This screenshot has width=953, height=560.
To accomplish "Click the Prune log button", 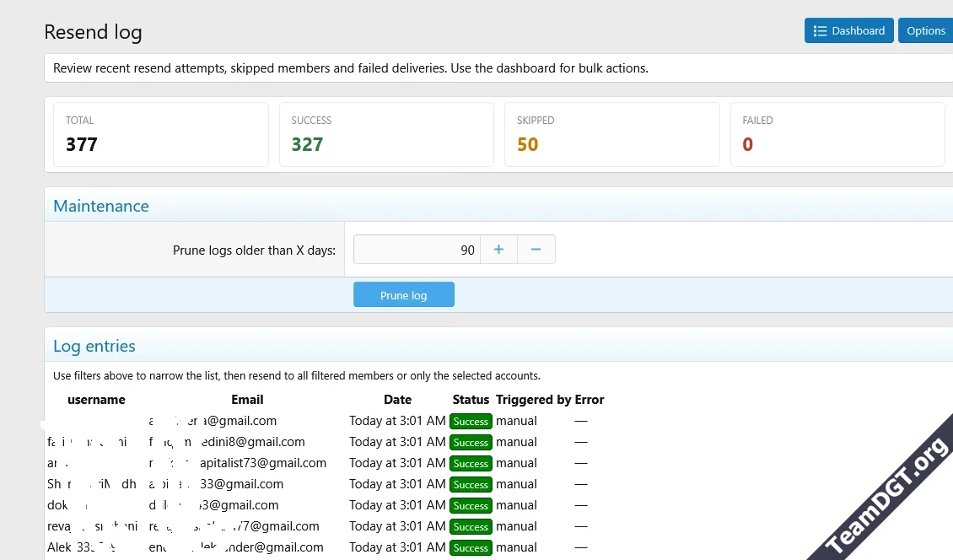I will [404, 294].
